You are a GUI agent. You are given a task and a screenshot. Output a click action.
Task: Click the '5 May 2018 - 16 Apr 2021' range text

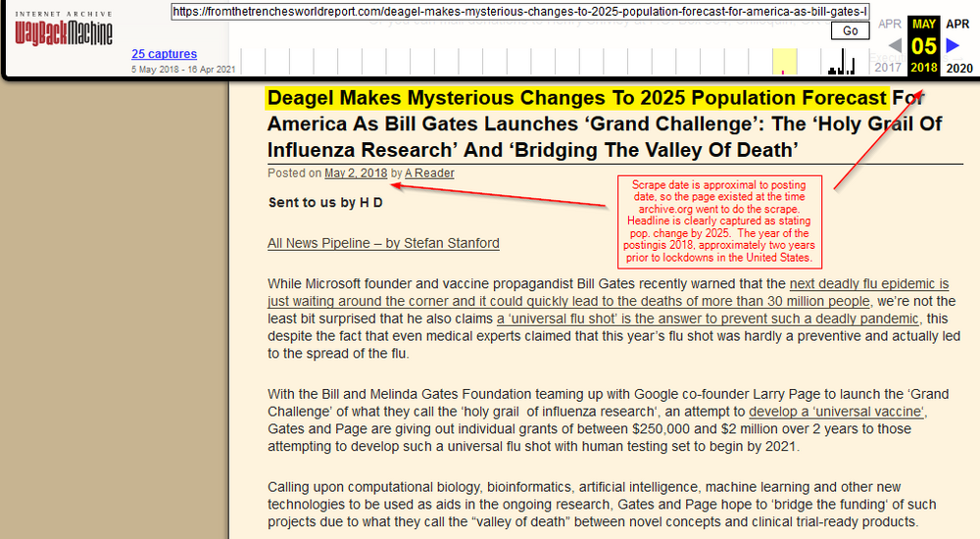(x=183, y=70)
